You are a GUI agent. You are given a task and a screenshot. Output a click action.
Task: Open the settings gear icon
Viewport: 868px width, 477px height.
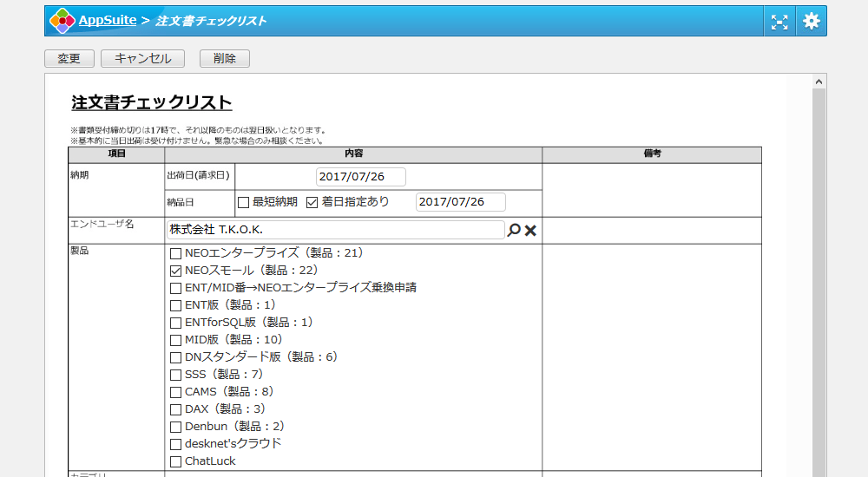click(812, 22)
